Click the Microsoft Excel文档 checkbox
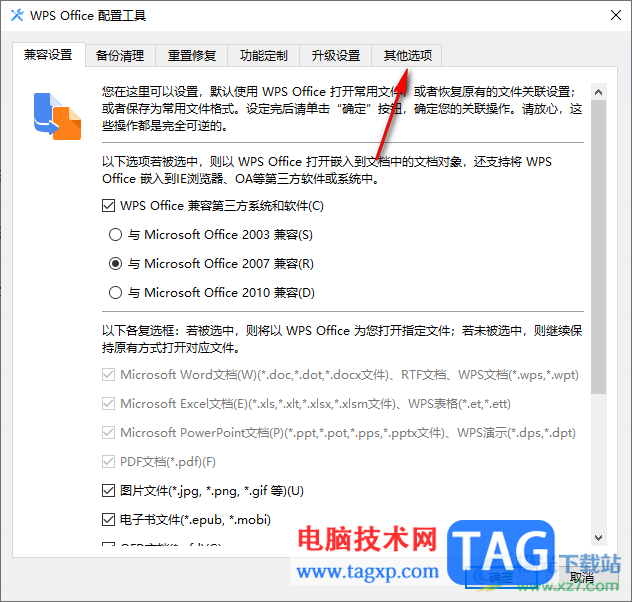Image resolution: width=632 pixels, height=602 pixels. click(x=108, y=404)
